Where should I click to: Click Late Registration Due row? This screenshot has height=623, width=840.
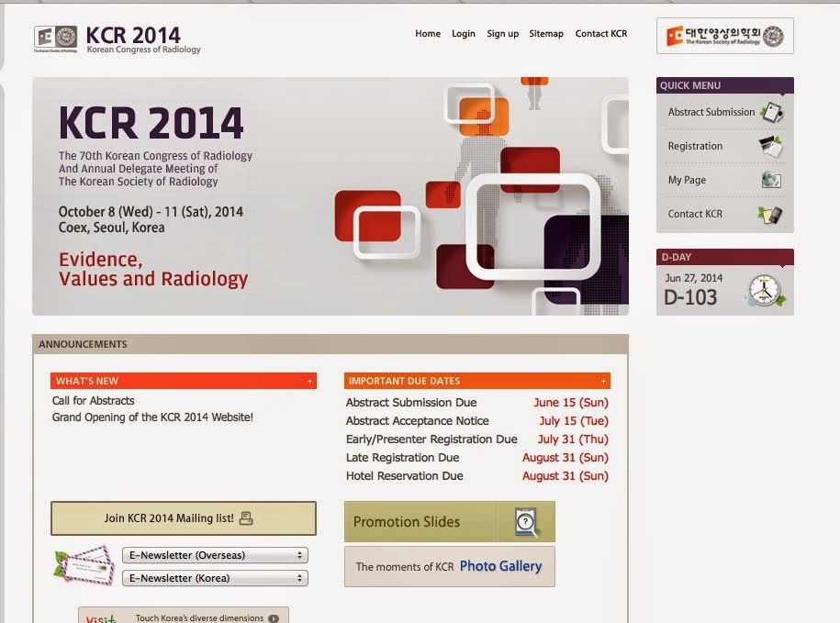coord(476,458)
